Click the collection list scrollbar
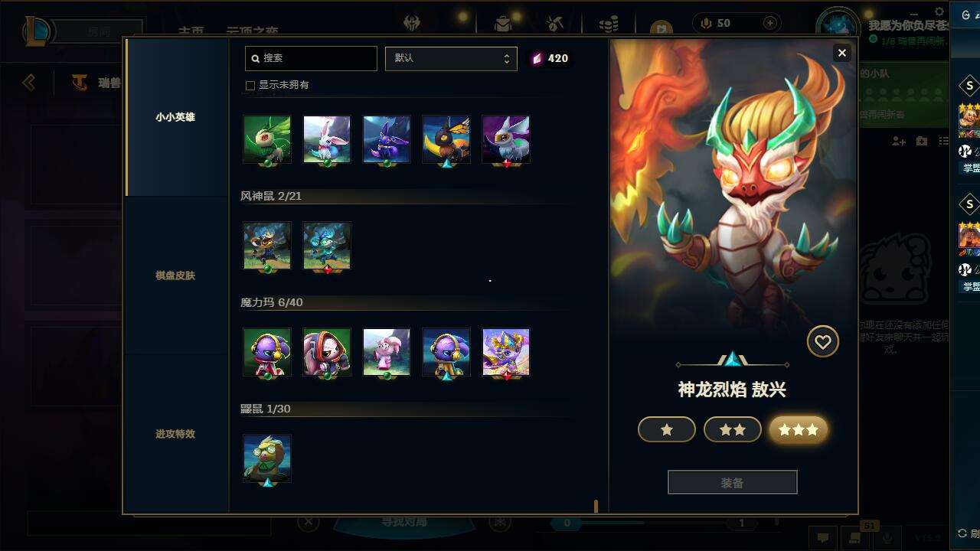980x551 pixels. tap(596, 506)
